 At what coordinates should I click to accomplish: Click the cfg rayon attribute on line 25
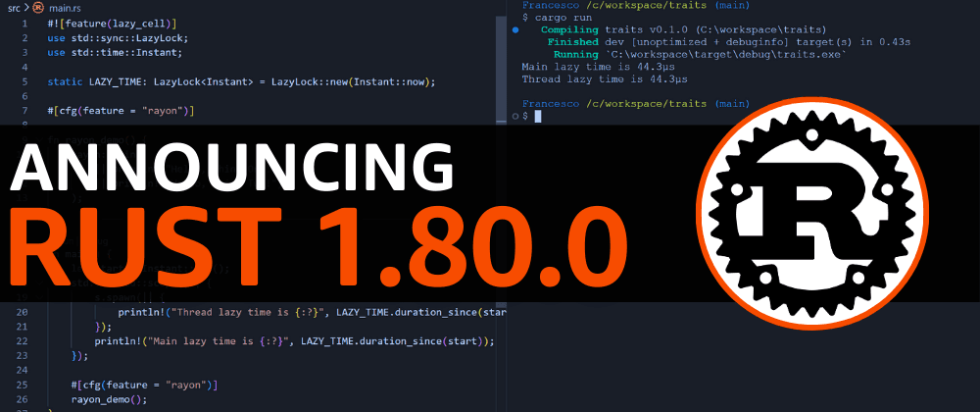144,385
